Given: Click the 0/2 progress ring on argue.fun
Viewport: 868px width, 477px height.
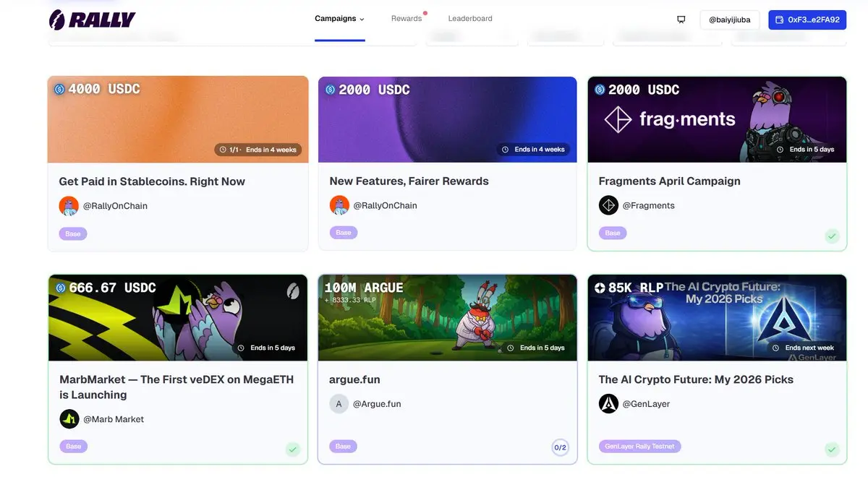Looking at the screenshot, I should [x=560, y=447].
